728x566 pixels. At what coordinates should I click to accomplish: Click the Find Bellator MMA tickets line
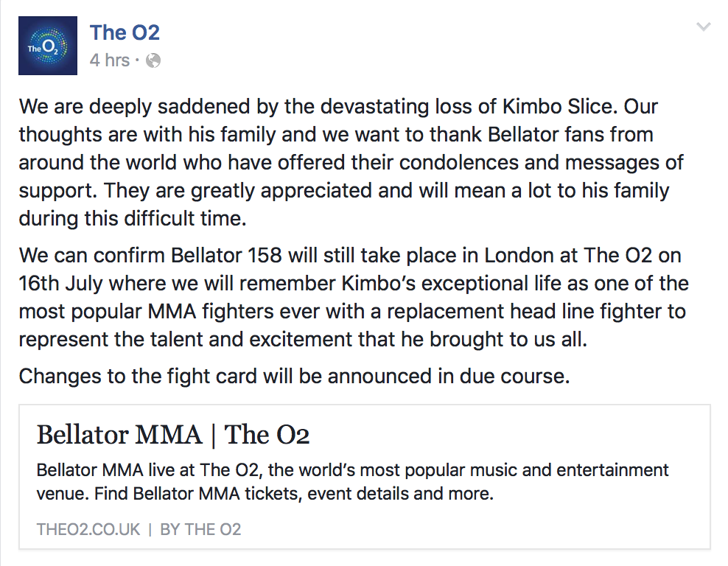point(189,493)
